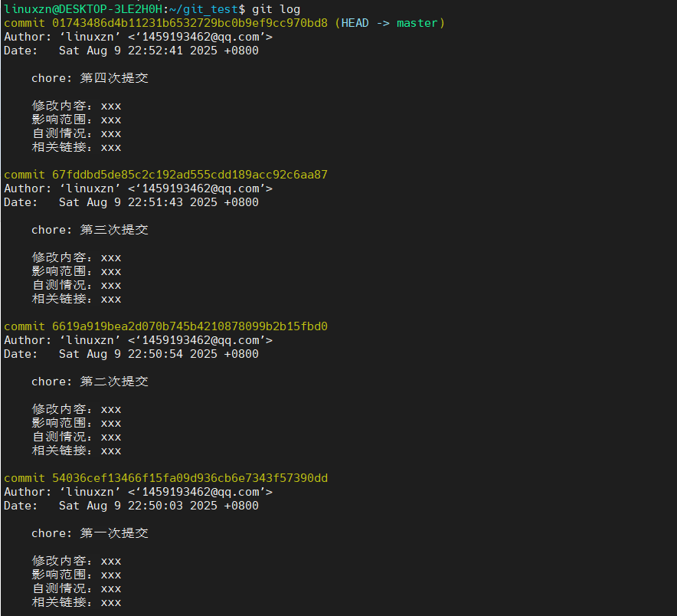
Task: Click the 修改内容 line under the fourth commit message
Action: coord(77,106)
